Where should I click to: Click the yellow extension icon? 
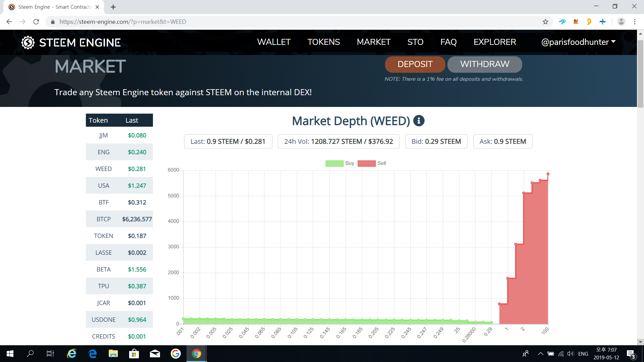click(589, 22)
